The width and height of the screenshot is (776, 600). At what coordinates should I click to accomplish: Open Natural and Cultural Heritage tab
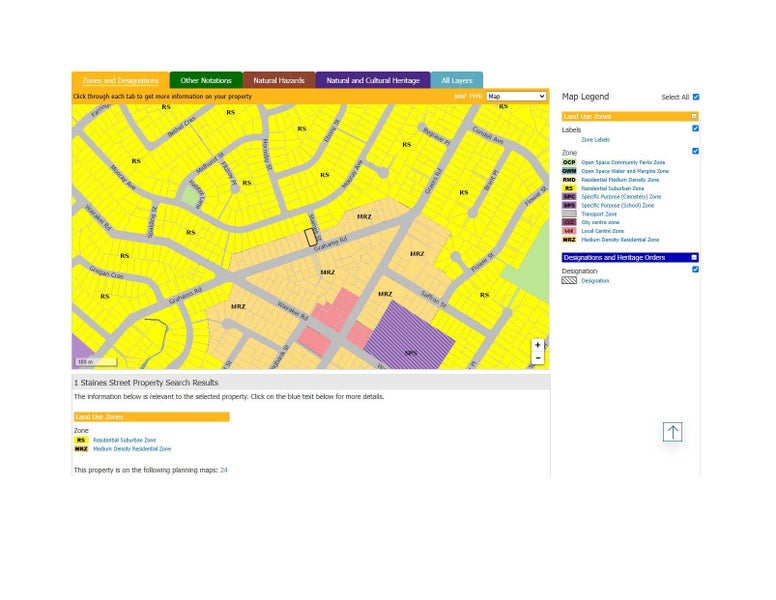tap(373, 80)
